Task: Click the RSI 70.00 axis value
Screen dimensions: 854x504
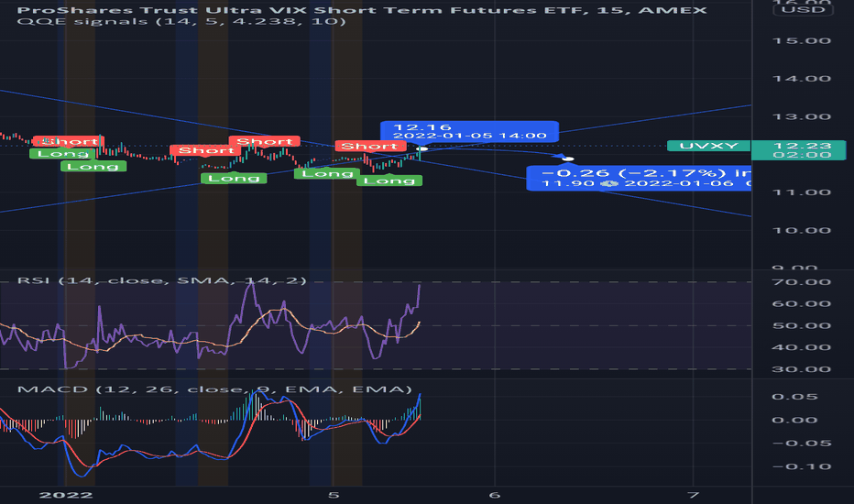Action: (802, 282)
